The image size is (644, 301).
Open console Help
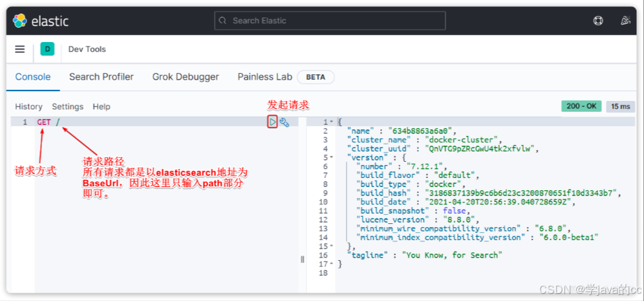coord(102,107)
